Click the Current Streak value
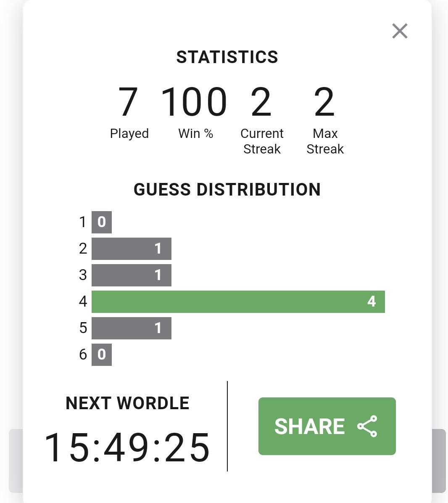Image resolution: width=448 pixels, height=503 pixels. click(x=261, y=102)
